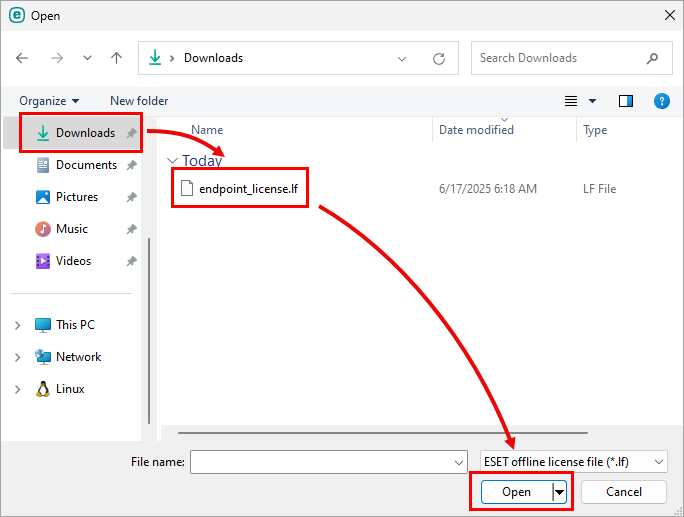
Task: Open the Videos folder in sidebar
Action: click(73, 261)
